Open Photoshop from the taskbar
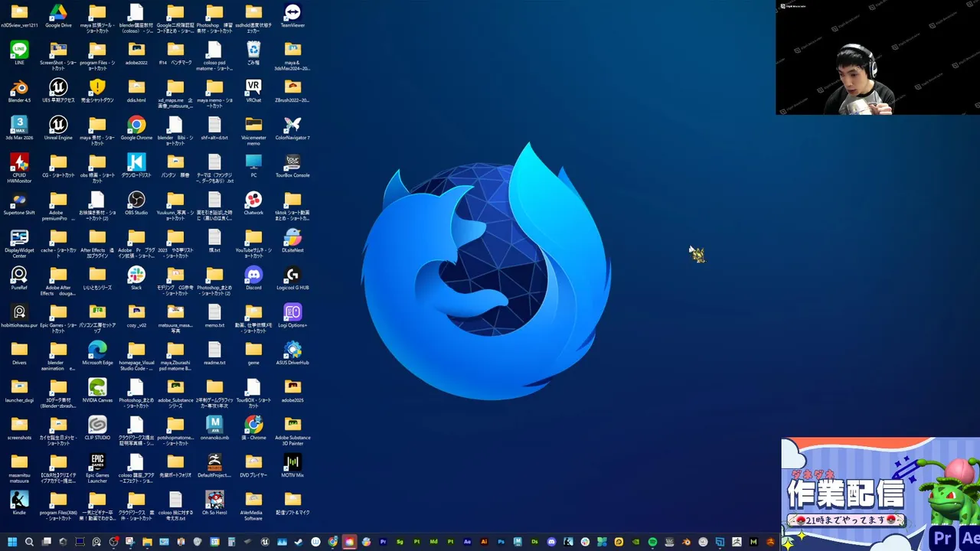This screenshot has width=980, height=551. tap(501, 542)
